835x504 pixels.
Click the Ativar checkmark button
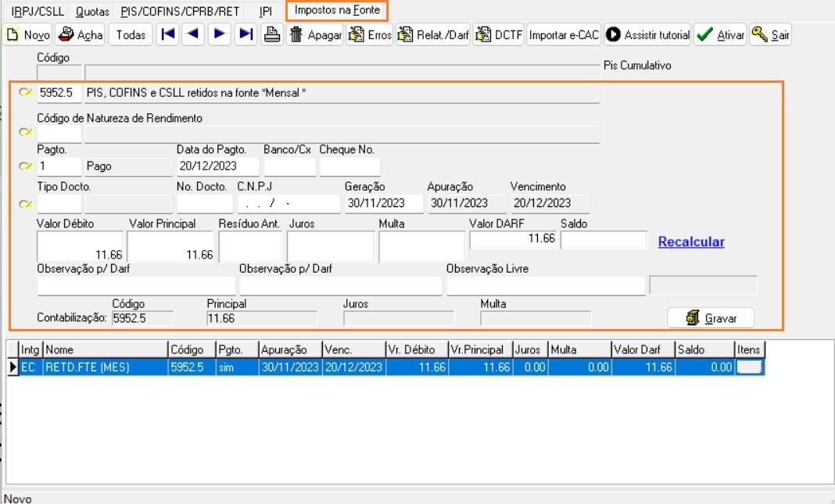pos(720,35)
